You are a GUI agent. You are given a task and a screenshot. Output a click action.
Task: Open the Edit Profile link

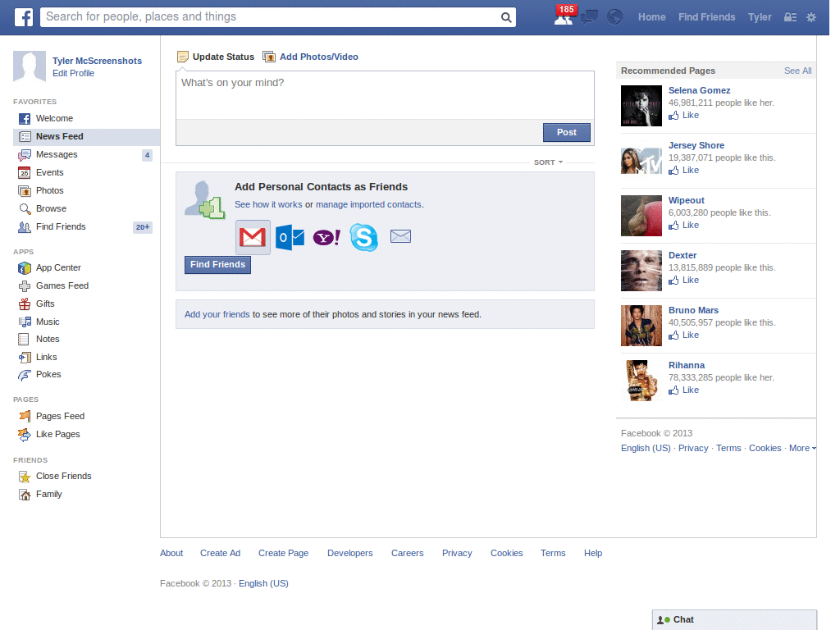[x=73, y=73]
